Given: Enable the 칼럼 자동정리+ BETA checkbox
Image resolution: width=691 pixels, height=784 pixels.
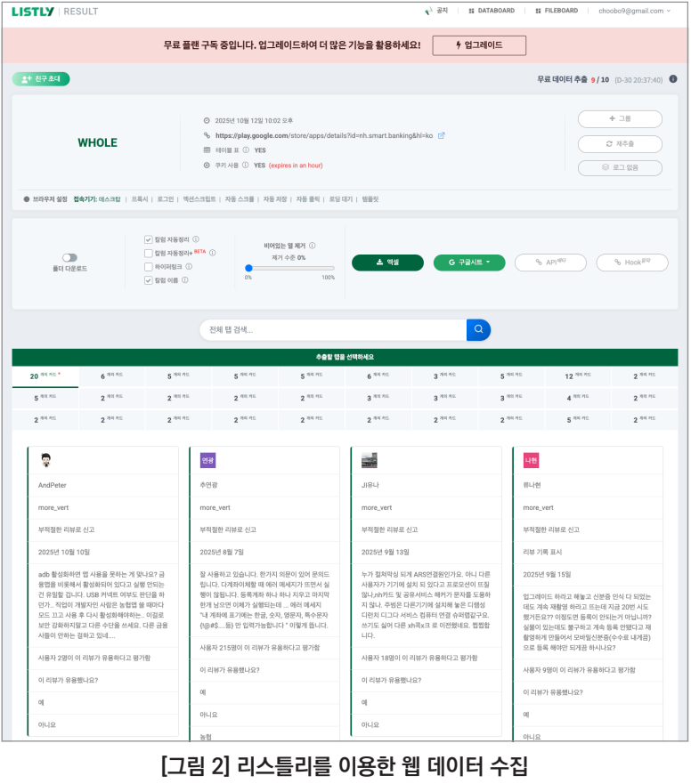Looking at the screenshot, I should 148,253.
